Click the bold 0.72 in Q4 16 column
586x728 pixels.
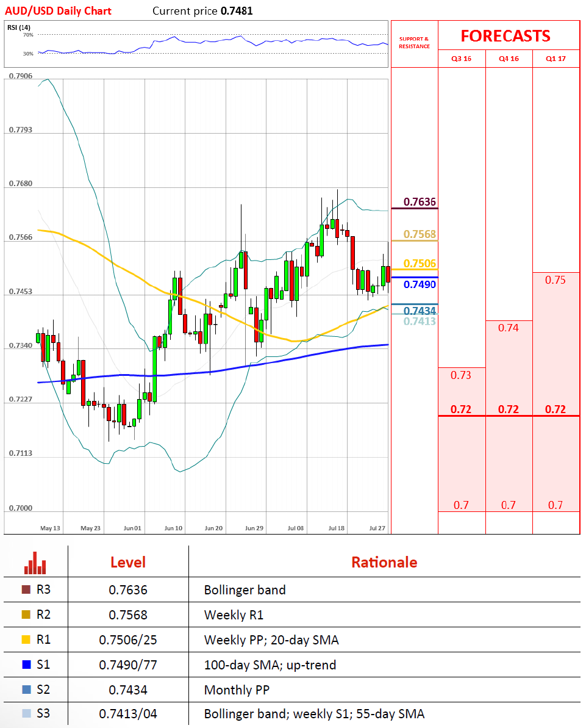[x=509, y=409]
